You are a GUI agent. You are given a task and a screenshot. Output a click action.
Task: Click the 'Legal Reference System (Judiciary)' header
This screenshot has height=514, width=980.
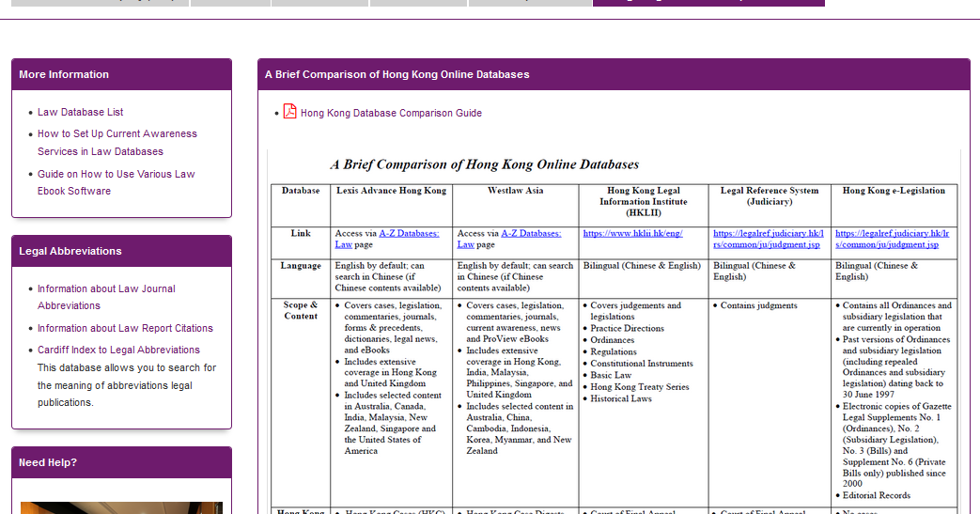(x=770, y=195)
